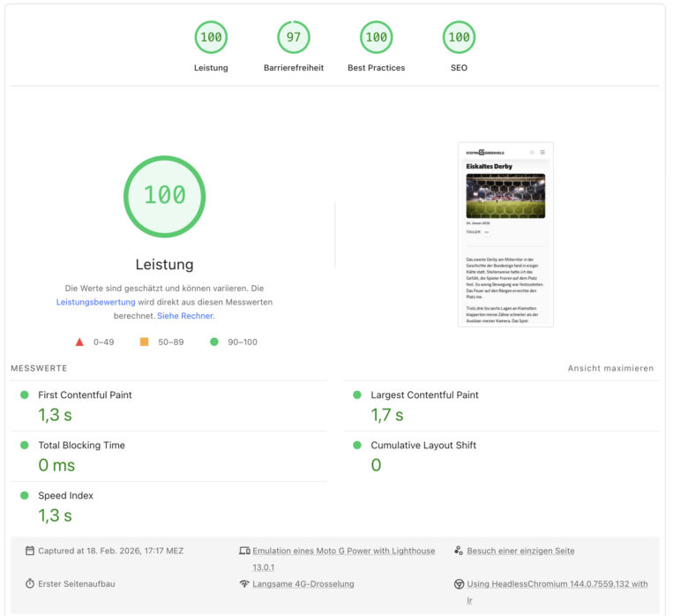Open Emulation eines Moto G Power link
673x616 pixels.
click(344, 559)
